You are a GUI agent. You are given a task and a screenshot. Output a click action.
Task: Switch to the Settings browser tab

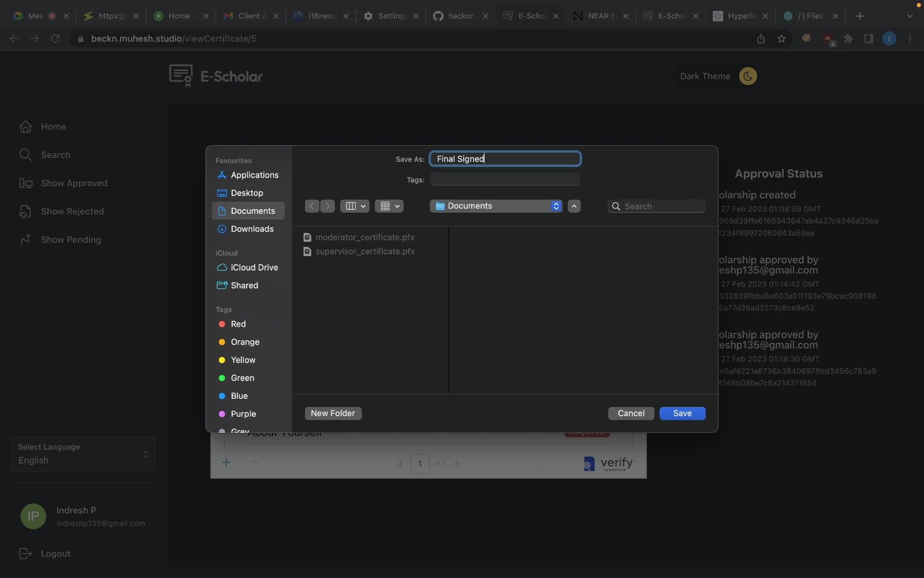(391, 16)
